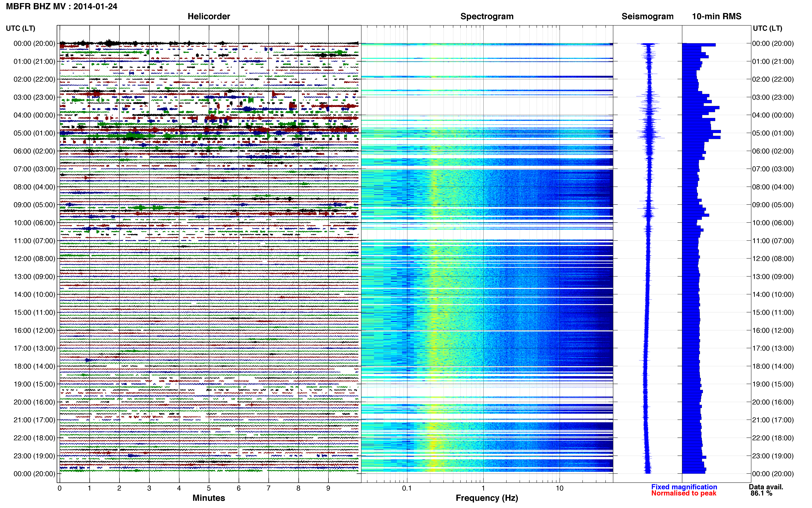Click left time label '17:00 (13:00)'
The image size is (812, 508).
point(34,348)
